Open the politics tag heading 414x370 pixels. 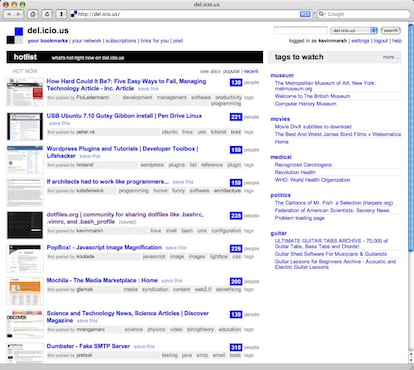(281, 195)
